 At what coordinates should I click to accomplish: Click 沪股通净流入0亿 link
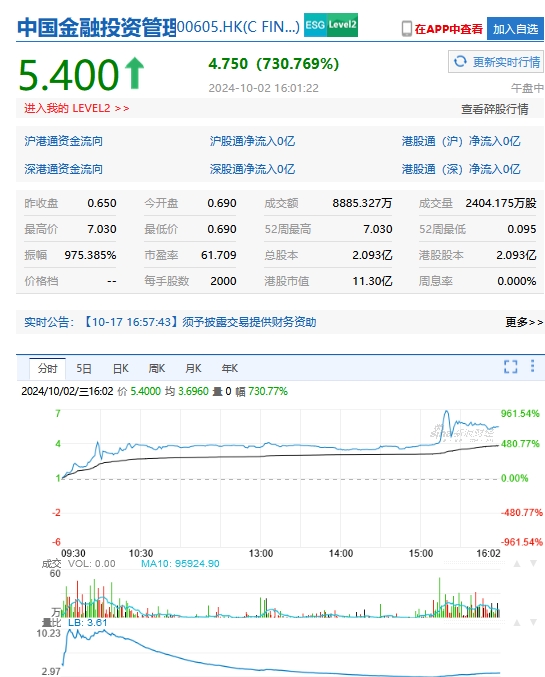click(252, 141)
